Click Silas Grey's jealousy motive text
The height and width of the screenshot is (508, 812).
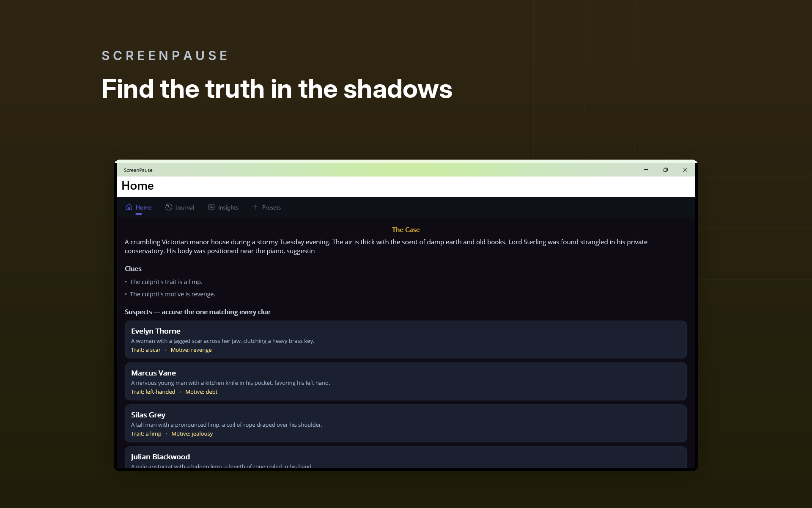(192, 433)
